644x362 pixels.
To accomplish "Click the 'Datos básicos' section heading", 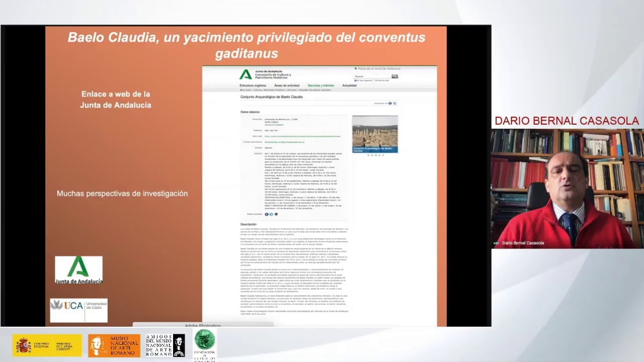I will pos(250,112).
